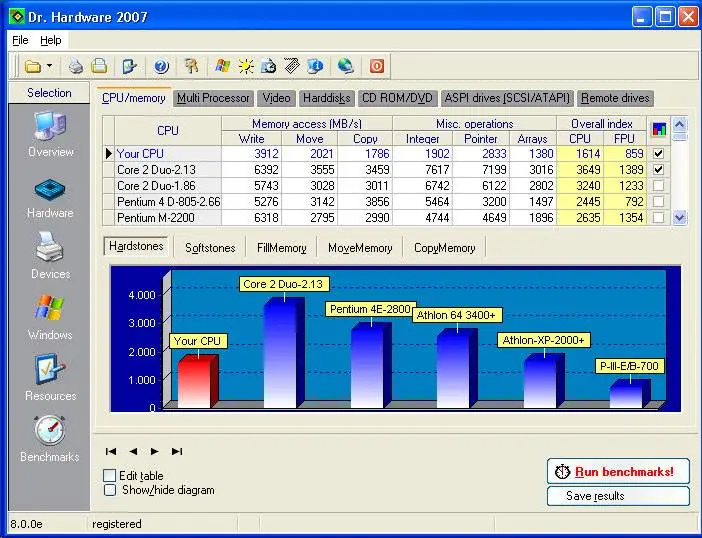Open the File menu
The image size is (702, 538).
click(20, 40)
